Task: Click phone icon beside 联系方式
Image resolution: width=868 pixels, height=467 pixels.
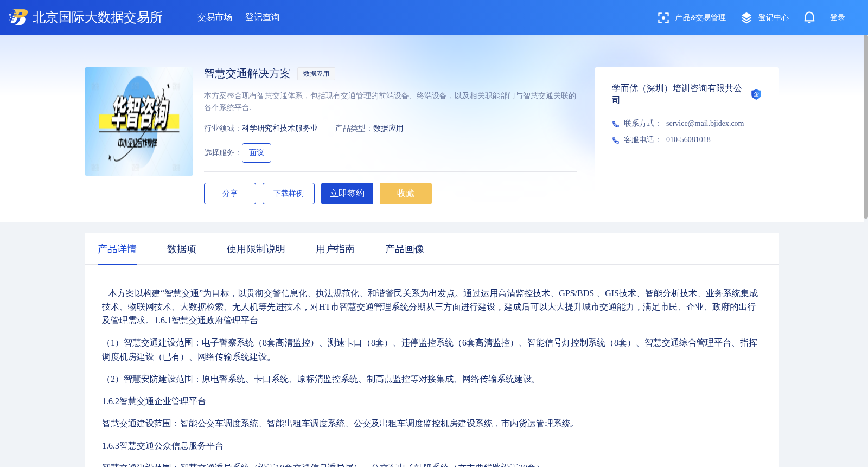Action: (x=616, y=124)
